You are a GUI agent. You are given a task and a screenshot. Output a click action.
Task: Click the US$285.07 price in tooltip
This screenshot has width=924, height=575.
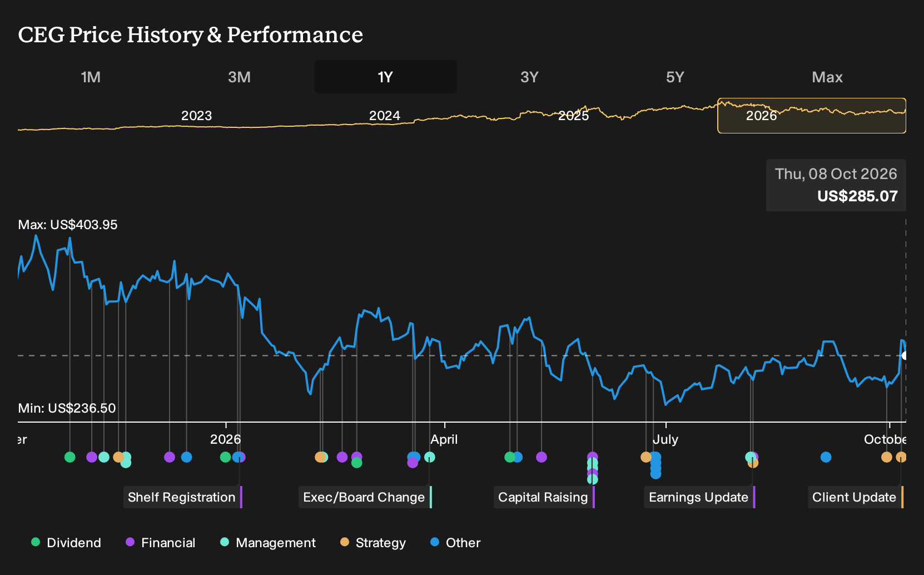[x=857, y=196]
